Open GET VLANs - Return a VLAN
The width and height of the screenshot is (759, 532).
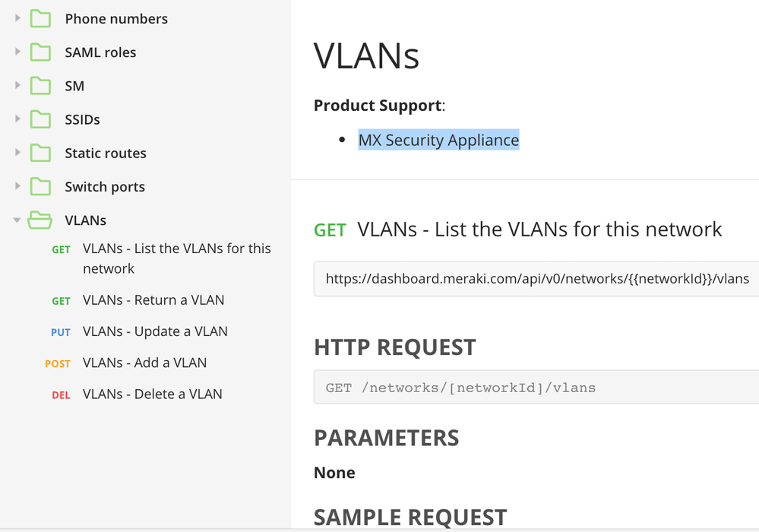click(138, 300)
